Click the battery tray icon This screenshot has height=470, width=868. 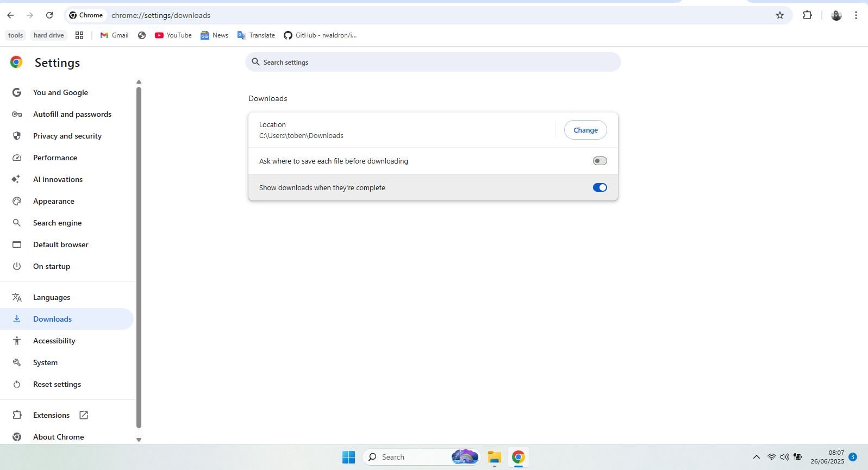[798, 457]
